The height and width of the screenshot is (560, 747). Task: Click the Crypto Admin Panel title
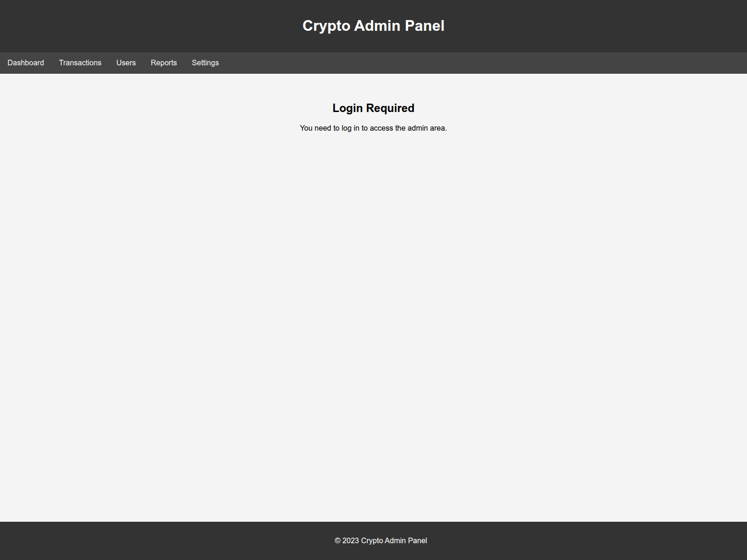point(373,26)
